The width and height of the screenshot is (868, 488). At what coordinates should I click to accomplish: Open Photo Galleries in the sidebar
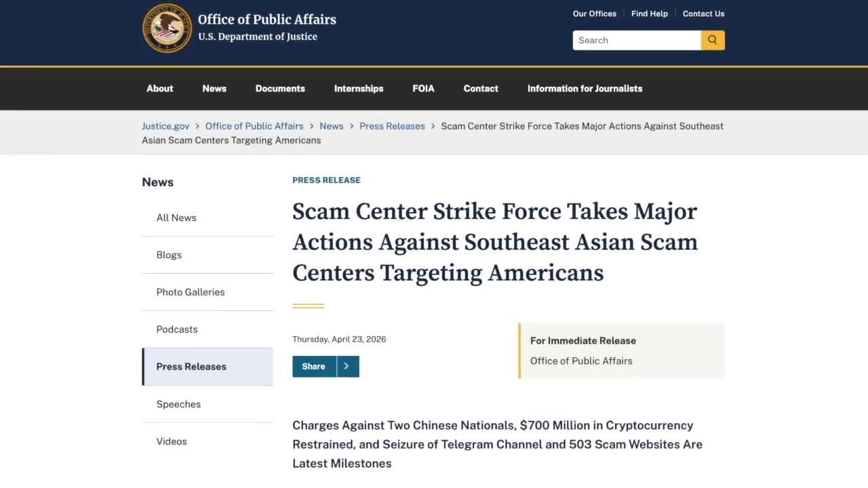pos(191,292)
